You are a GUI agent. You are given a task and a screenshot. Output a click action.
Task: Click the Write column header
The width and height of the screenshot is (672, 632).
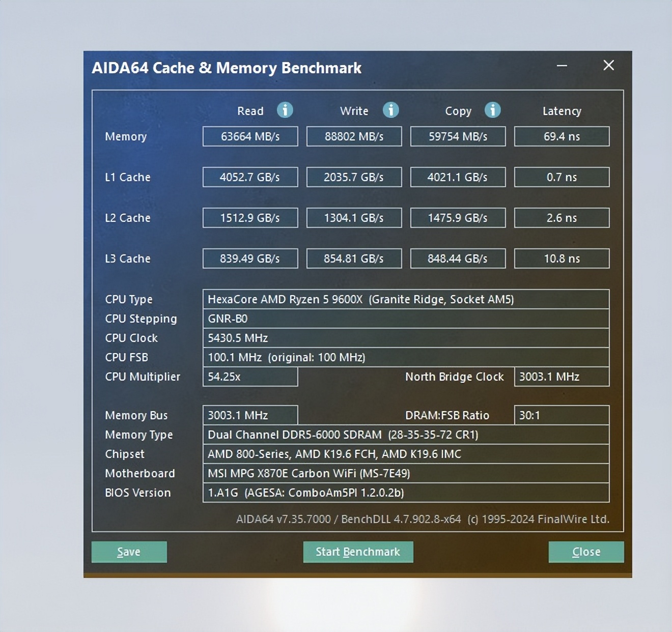pyautogui.click(x=354, y=111)
